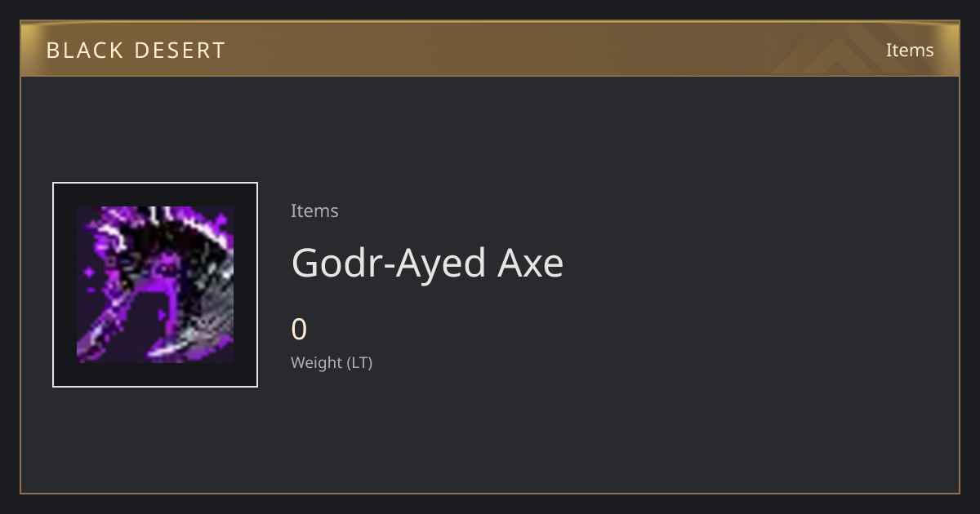Click the gold header banner bar
Viewport: 980px width, 514px height.
point(490,49)
